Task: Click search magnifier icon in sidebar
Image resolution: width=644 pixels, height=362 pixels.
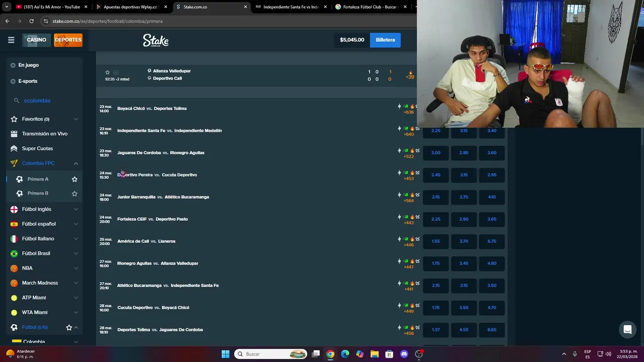Action: (x=17, y=101)
